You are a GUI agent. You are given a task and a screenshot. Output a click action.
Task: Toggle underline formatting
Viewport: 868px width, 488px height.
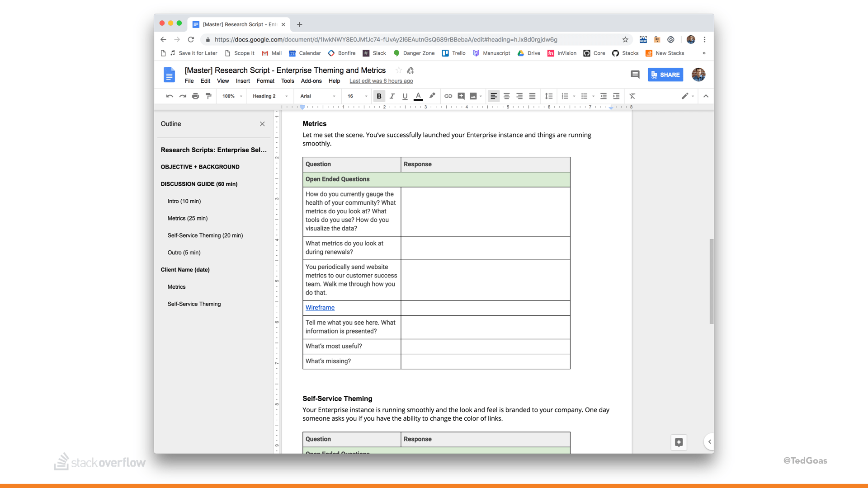pos(405,96)
